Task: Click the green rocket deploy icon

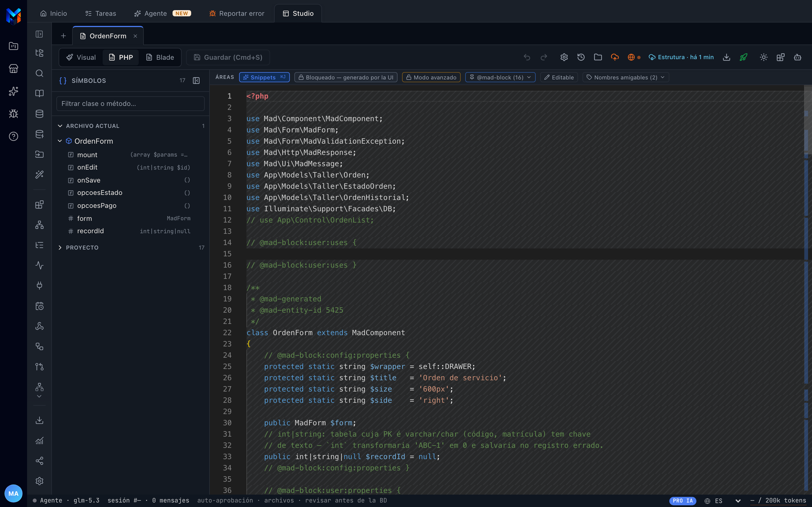Action: click(x=743, y=57)
